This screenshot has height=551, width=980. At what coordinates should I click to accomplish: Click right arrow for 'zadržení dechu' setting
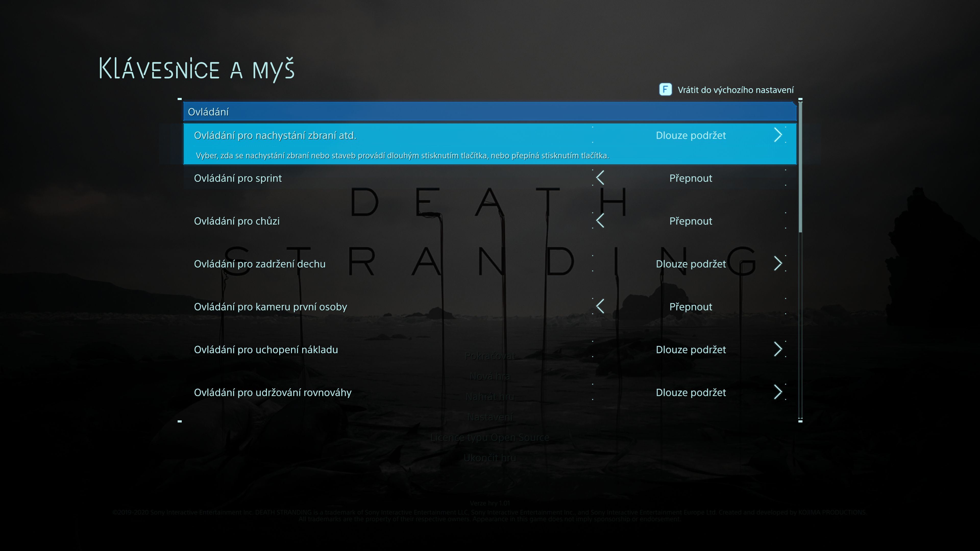click(x=778, y=264)
